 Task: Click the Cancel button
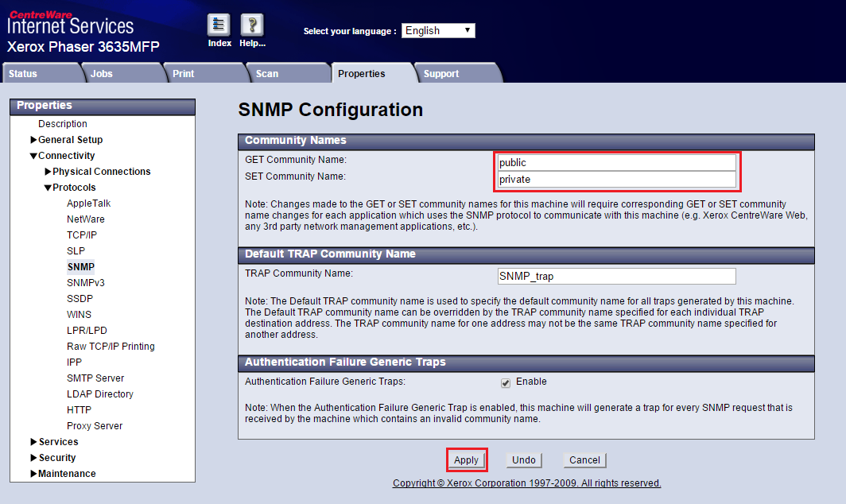[584, 460]
